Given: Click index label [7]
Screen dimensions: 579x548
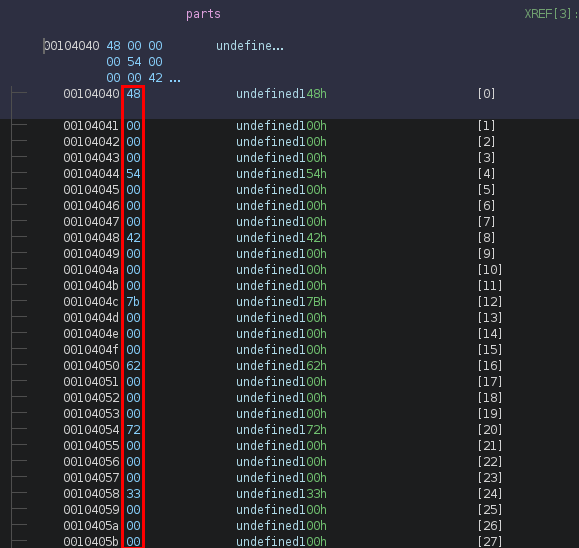Looking at the screenshot, I should point(486,222).
